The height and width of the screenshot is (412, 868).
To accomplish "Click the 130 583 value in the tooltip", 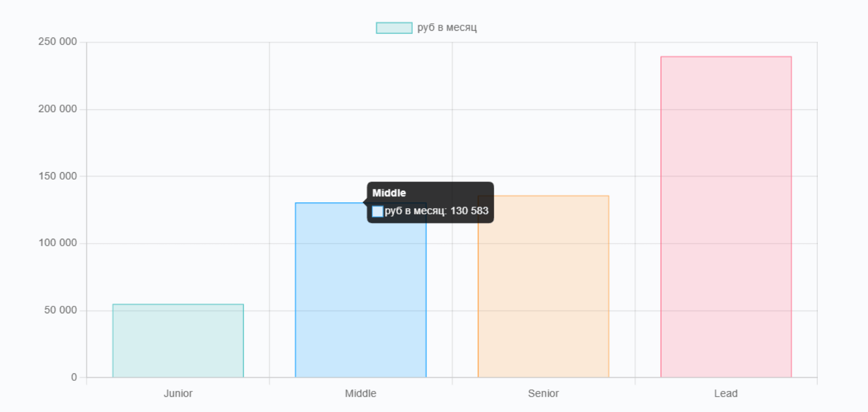I will point(469,211).
